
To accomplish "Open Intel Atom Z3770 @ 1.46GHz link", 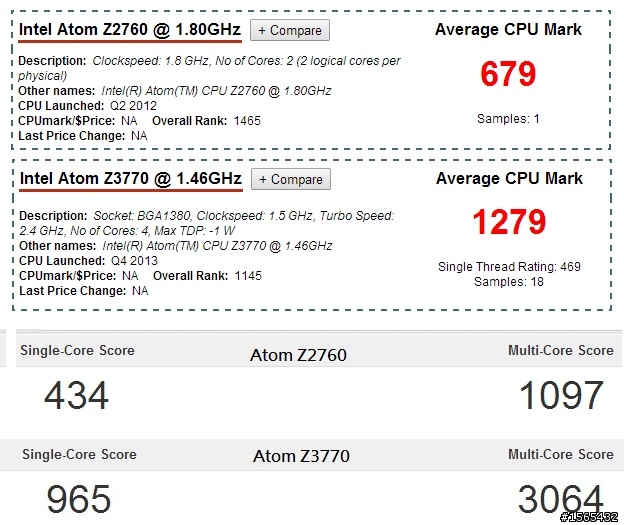I will point(131,178).
